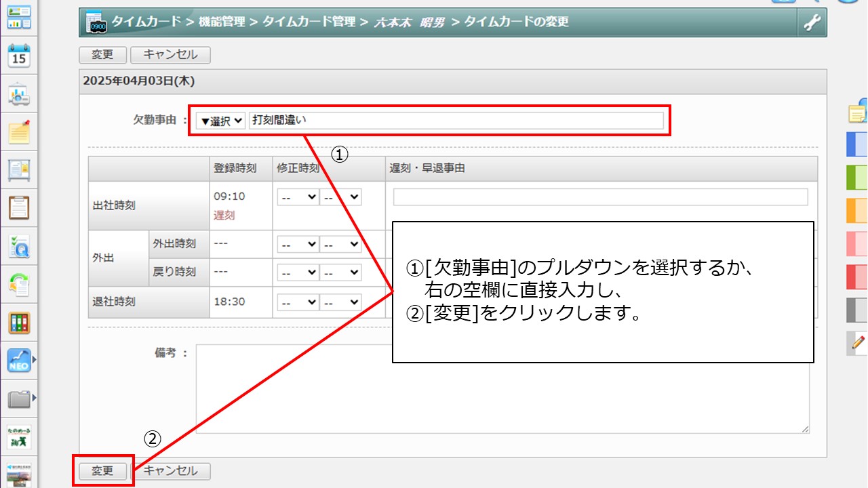
Task: Click the 欠勤事由 text field with 打刻間違い
Action: coord(456,121)
